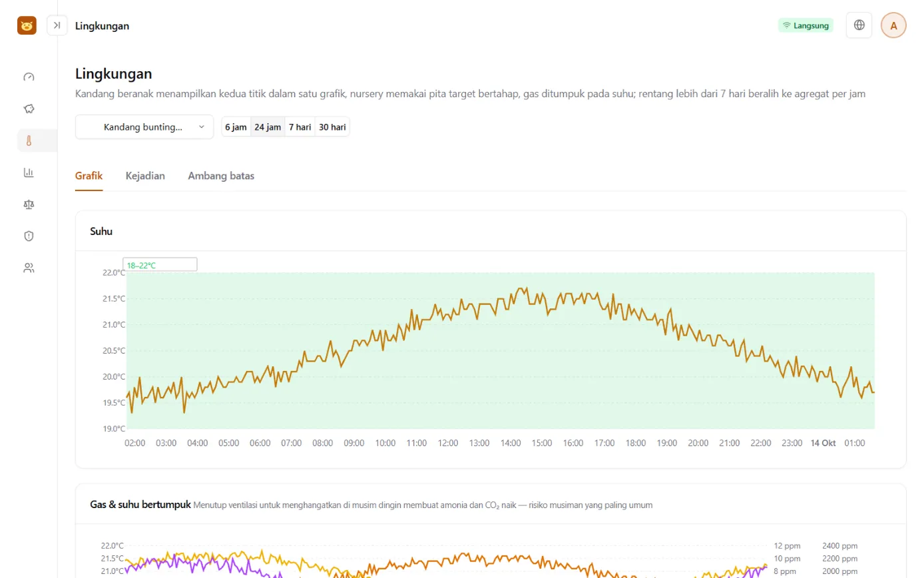Click the Langsung live status text
Screen dimensions: 924x578
coord(811,26)
